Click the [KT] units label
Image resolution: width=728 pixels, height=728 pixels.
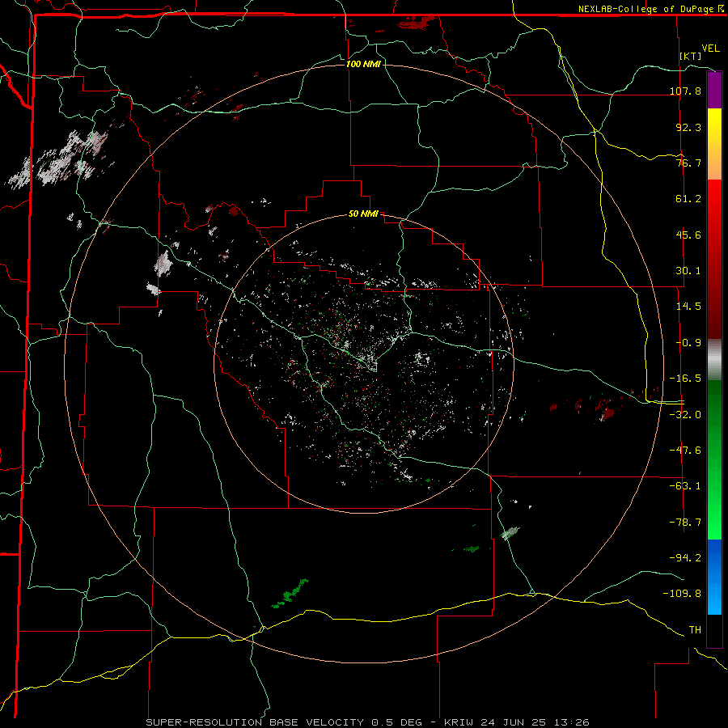click(691, 56)
